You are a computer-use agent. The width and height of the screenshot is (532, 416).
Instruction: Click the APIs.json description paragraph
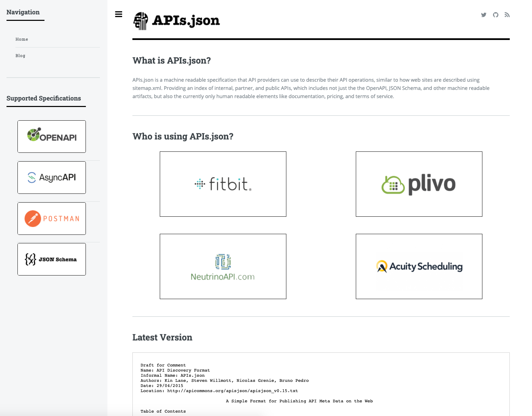click(311, 88)
